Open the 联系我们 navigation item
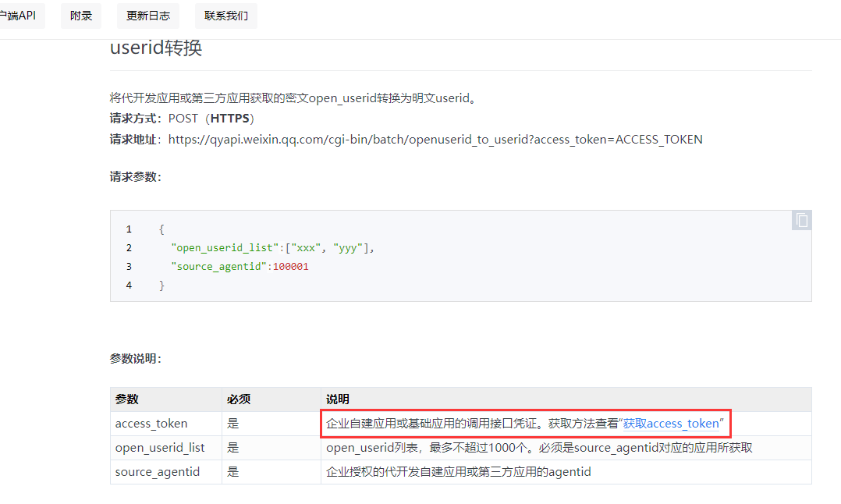 [225, 16]
